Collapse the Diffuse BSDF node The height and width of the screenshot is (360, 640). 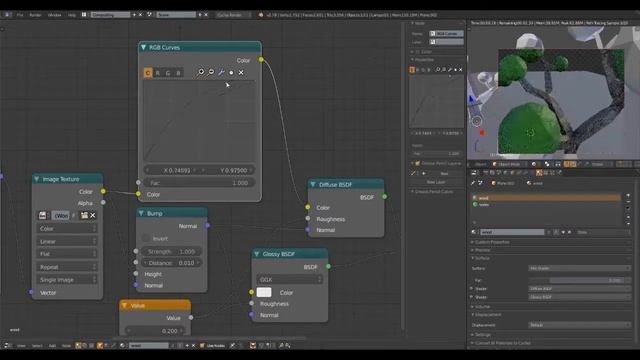coord(313,184)
